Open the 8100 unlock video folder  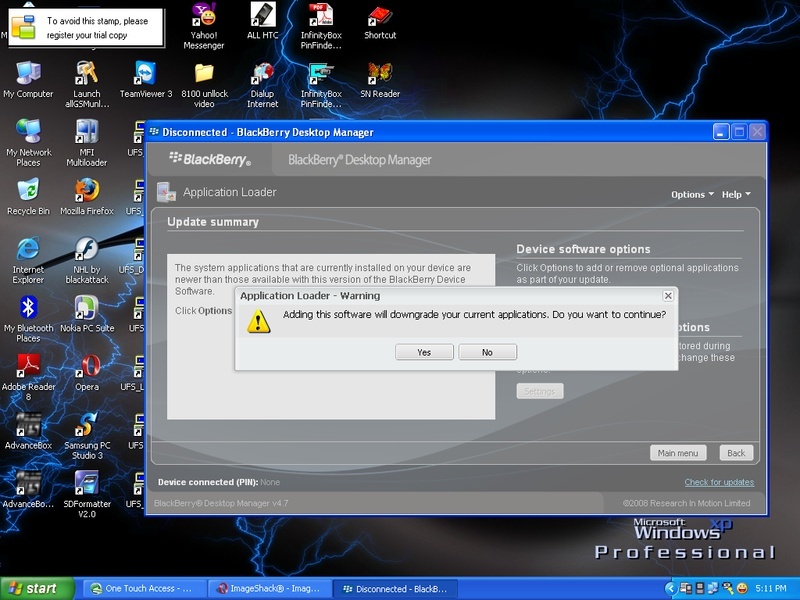[204, 85]
